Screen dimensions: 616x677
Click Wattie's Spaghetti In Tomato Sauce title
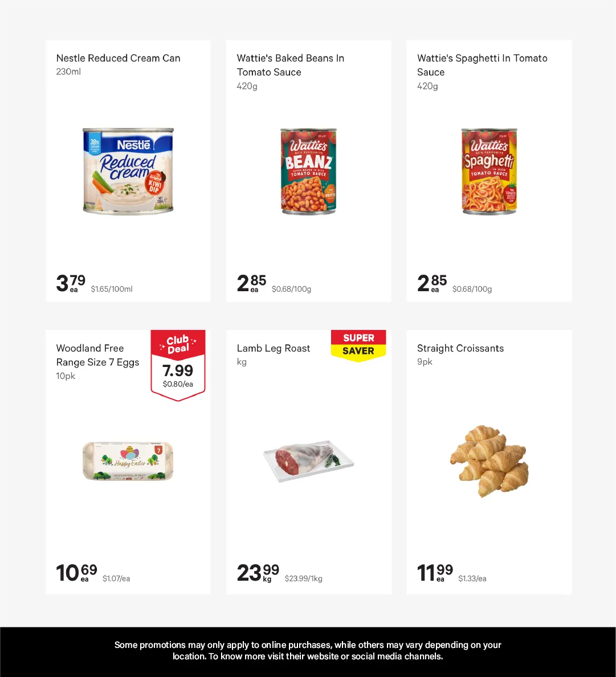click(482, 65)
